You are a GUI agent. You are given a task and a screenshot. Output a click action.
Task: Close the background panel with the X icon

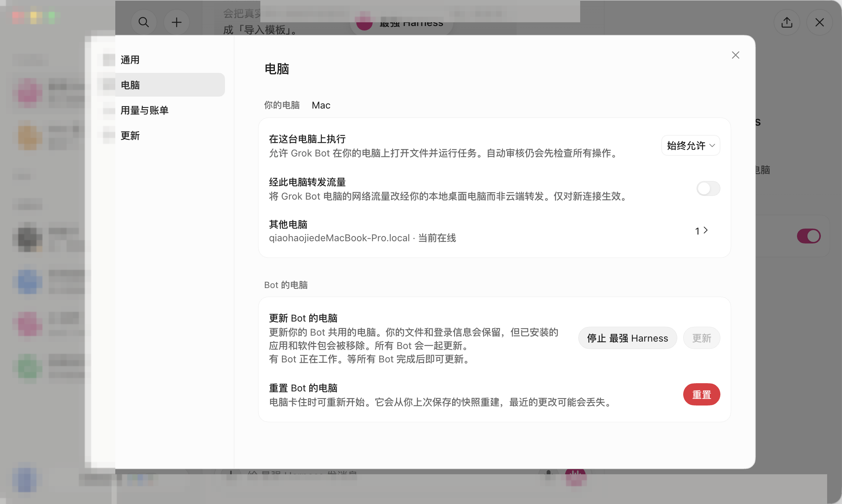pos(819,22)
